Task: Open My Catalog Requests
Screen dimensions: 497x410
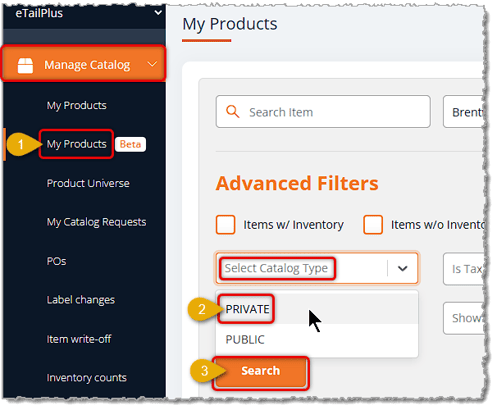Action: [96, 222]
